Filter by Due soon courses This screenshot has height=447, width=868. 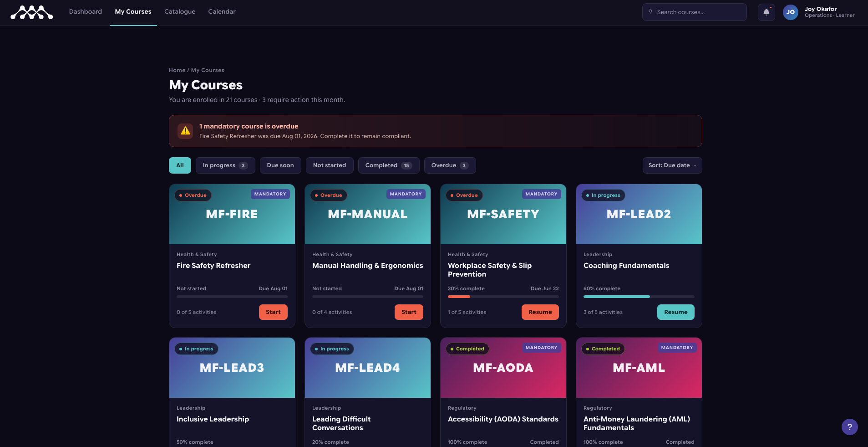click(x=280, y=165)
